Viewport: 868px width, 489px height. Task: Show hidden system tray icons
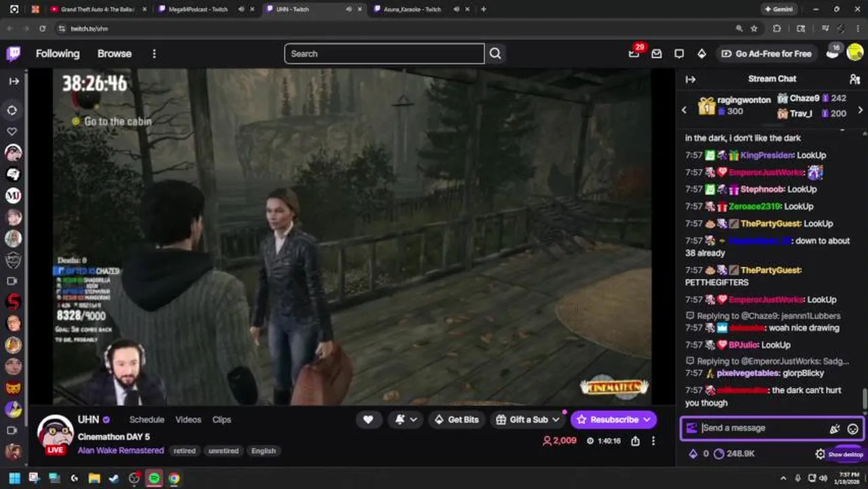click(783, 478)
